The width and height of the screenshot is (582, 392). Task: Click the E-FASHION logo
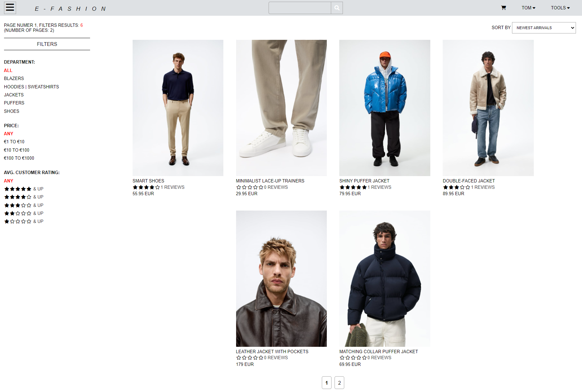click(x=70, y=9)
